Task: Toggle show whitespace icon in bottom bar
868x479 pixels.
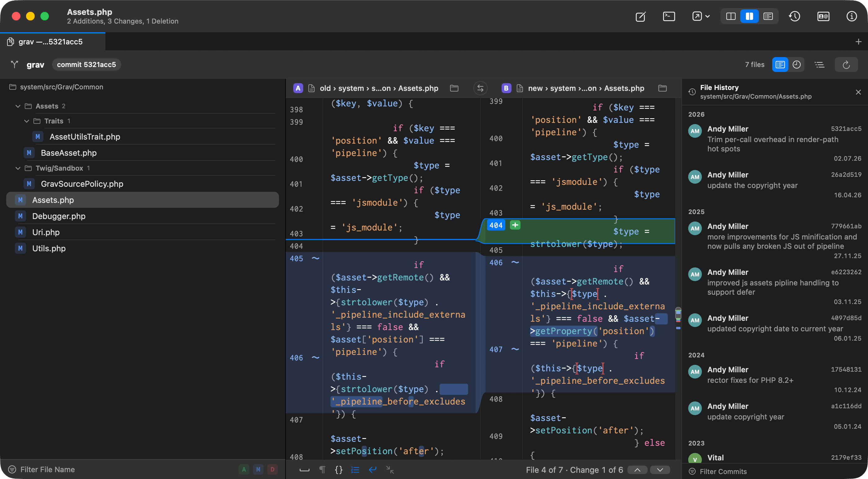Action: [x=304, y=470]
